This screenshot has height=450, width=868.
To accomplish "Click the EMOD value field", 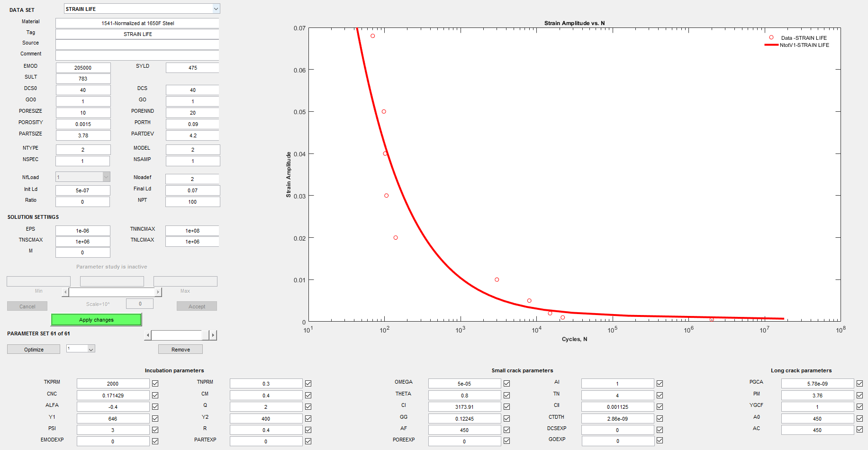I will click(83, 68).
